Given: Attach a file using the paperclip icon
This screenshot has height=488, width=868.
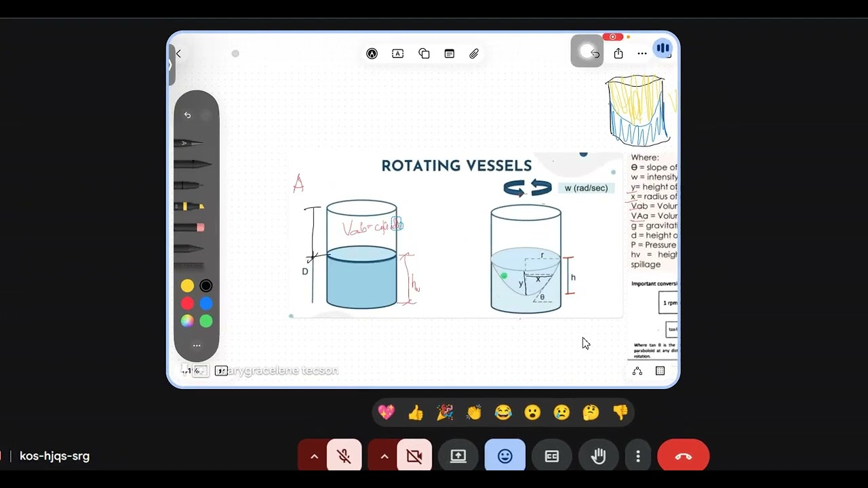Looking at the screenshot, I should [x=474, y=54].
